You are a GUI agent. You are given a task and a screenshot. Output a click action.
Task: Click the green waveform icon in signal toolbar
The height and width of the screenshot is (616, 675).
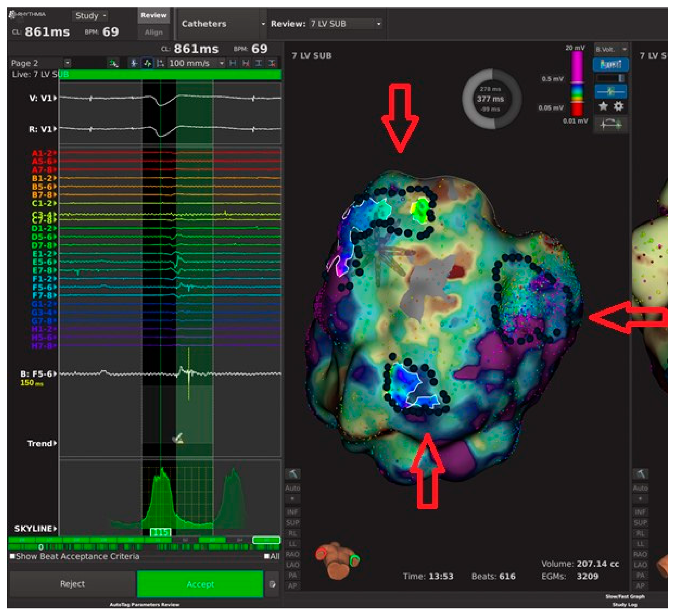click(147, 63)
